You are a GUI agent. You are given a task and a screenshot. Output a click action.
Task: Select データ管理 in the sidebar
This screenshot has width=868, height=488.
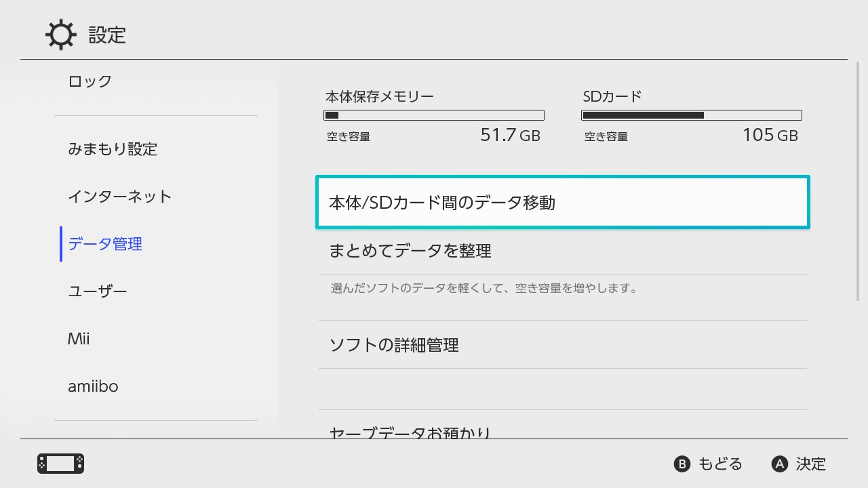tap(106, 244)
